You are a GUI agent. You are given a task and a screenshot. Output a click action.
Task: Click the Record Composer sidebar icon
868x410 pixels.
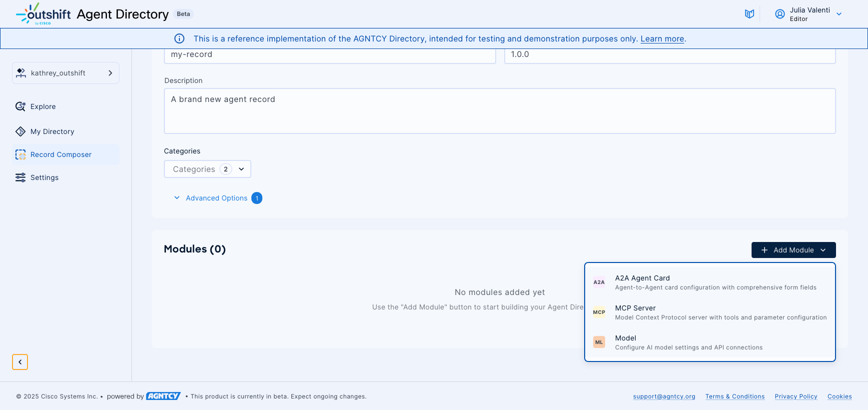pos(20,154)
